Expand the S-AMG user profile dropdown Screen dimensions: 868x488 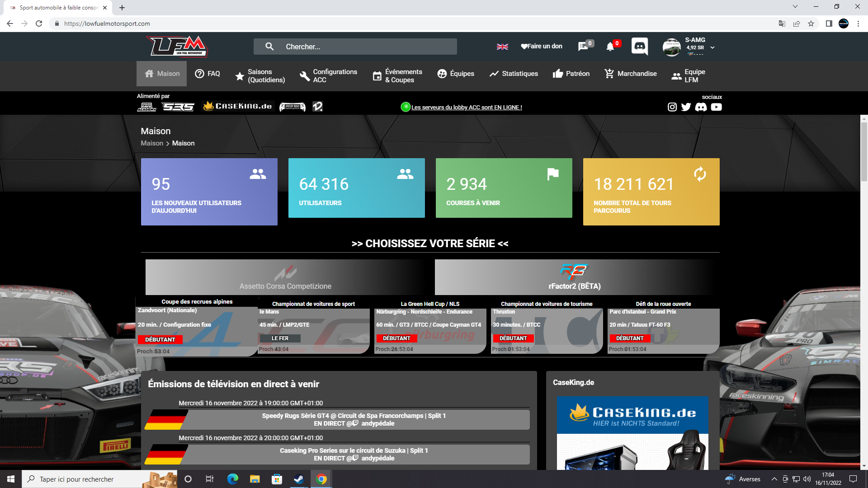coord(712,47)
